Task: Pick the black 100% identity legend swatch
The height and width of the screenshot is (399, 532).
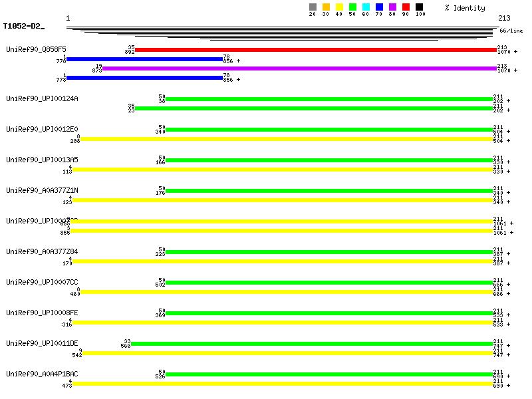Action: pyautogui.click(x=419, y=7)
